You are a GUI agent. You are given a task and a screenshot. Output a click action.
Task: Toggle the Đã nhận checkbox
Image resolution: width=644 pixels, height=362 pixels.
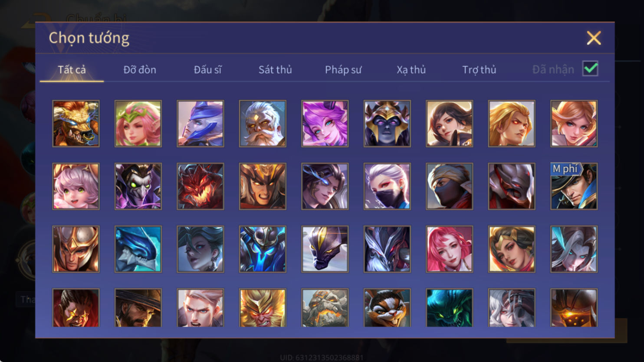pyautogui.click(x=590, y=69)
